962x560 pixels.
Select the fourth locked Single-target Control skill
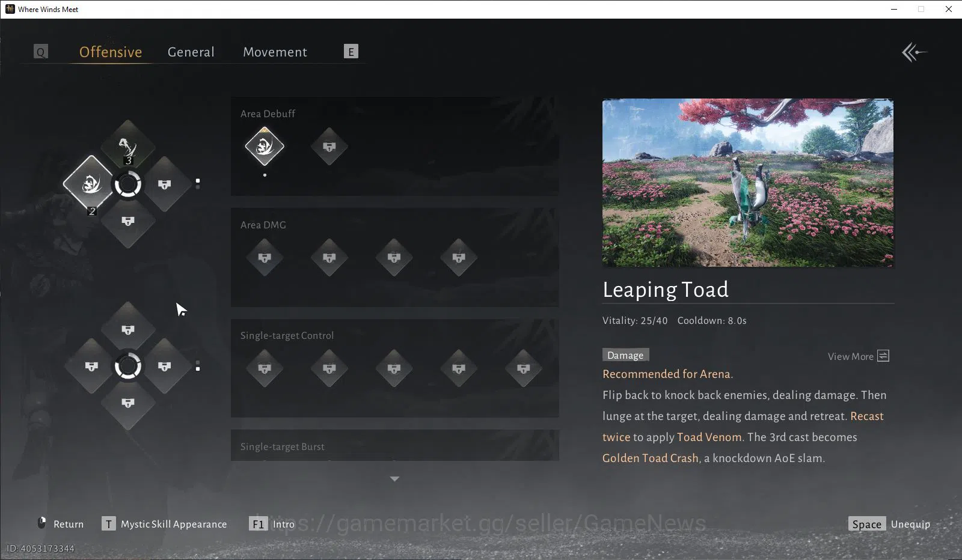coord(459,368)
